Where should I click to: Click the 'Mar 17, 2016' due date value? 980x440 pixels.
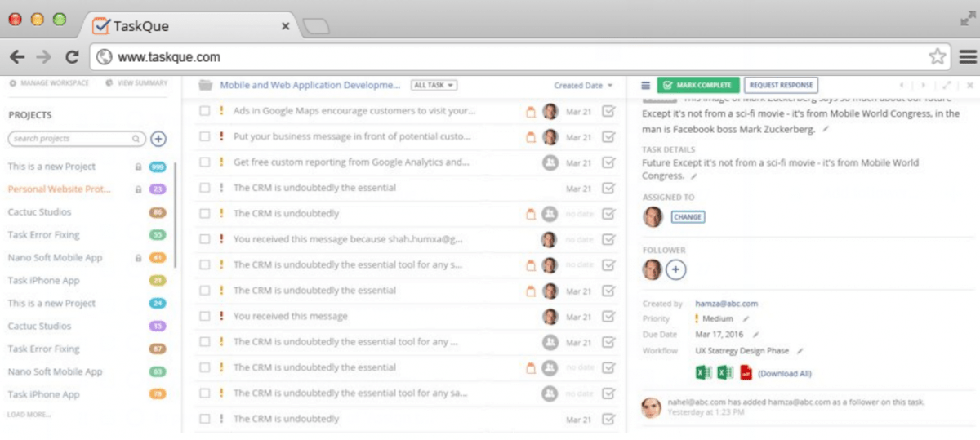coord(719,335)
